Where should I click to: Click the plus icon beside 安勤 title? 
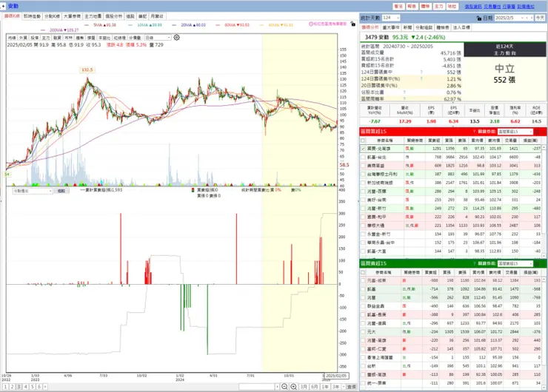tap(4, 6)
